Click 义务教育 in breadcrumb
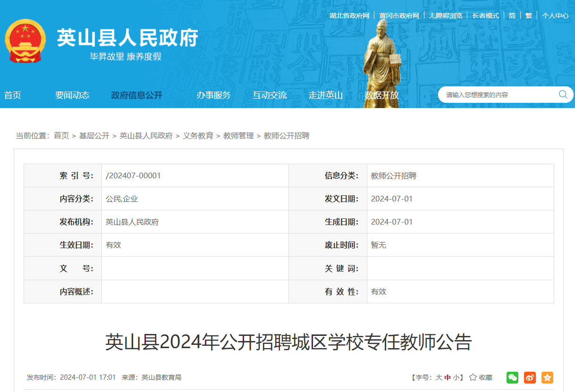Viewport: 575px width, 392px height. [x=198, y=136]
